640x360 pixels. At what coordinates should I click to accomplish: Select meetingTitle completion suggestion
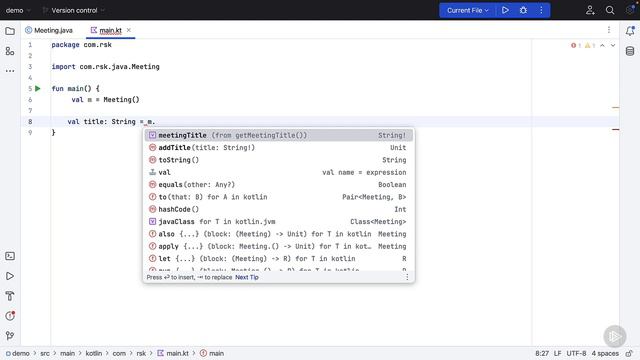[278, 135]
